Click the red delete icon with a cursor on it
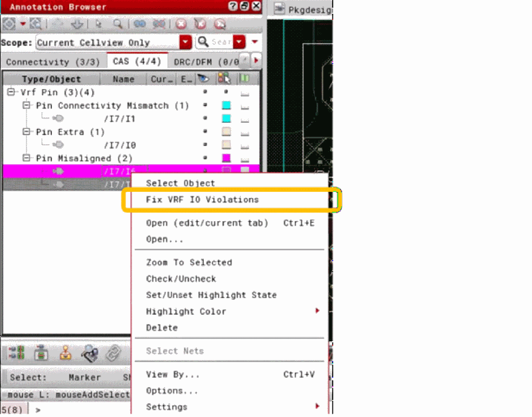Screen dimensions: 532x417 pos(220,24)
